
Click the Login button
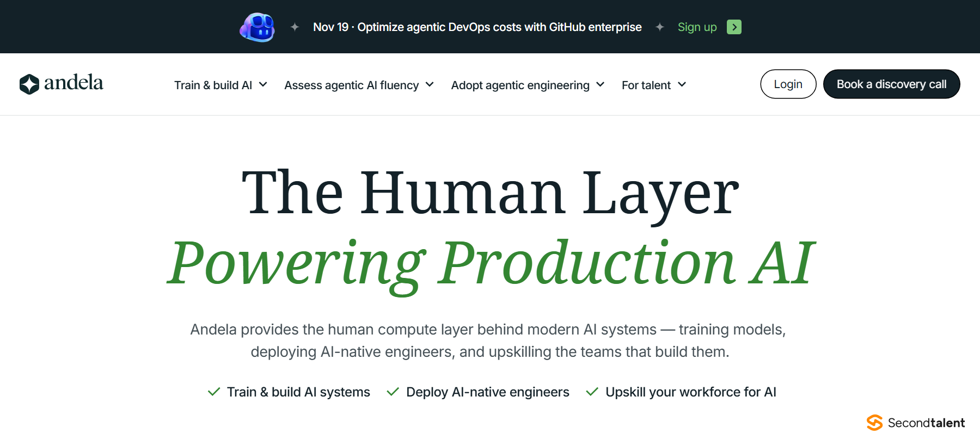[788, 84]
